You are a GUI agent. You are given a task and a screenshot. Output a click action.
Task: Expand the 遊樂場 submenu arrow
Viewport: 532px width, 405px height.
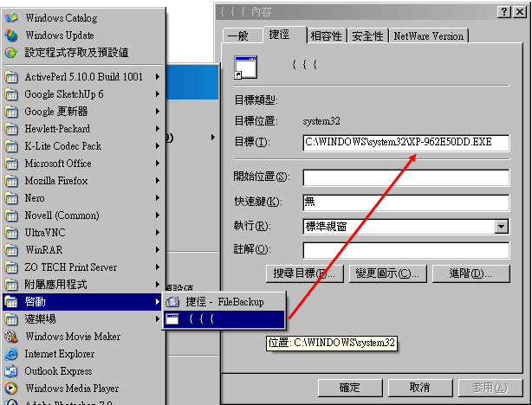158,319
